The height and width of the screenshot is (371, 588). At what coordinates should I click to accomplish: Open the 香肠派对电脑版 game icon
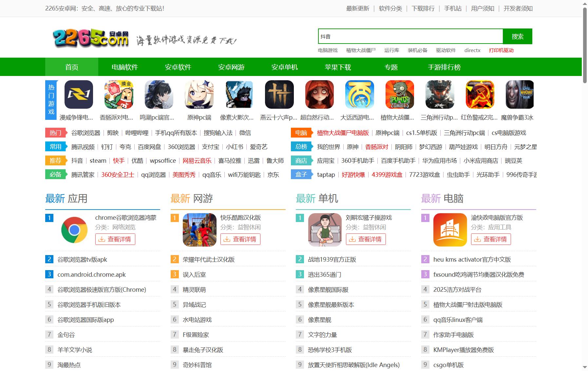[x=119, y=94]
